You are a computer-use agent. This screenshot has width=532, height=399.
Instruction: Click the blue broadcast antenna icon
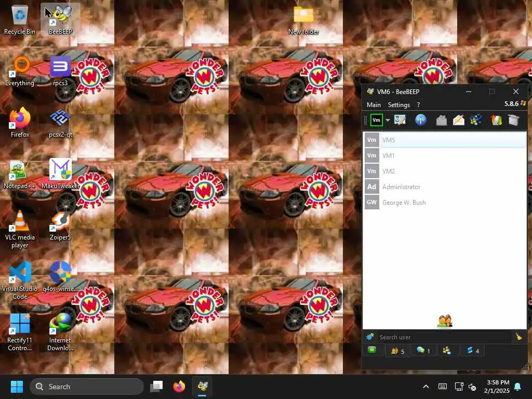click(x=421, y=120)
